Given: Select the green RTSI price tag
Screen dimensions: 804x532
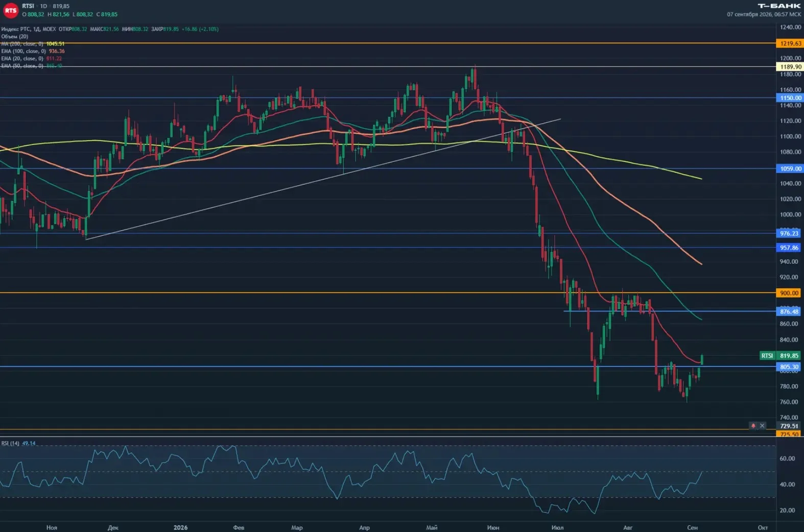Looking at the screenshot, I should (767, 356).
